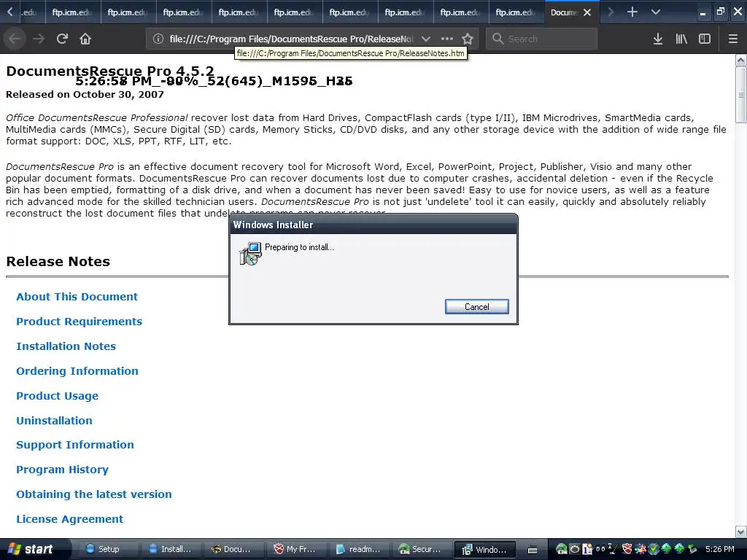Open the Ordering Information link
Screen dimensions: 747x560
point(77,371)
